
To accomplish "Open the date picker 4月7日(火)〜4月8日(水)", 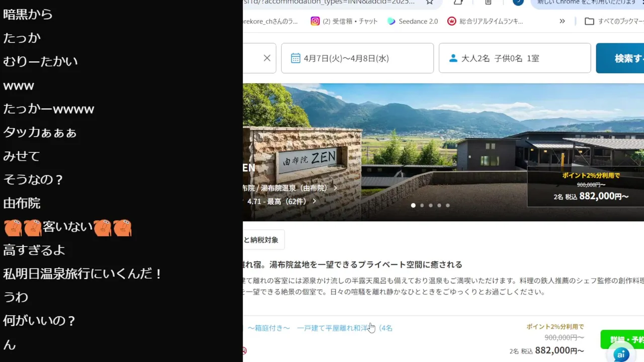I will point(357,58).
